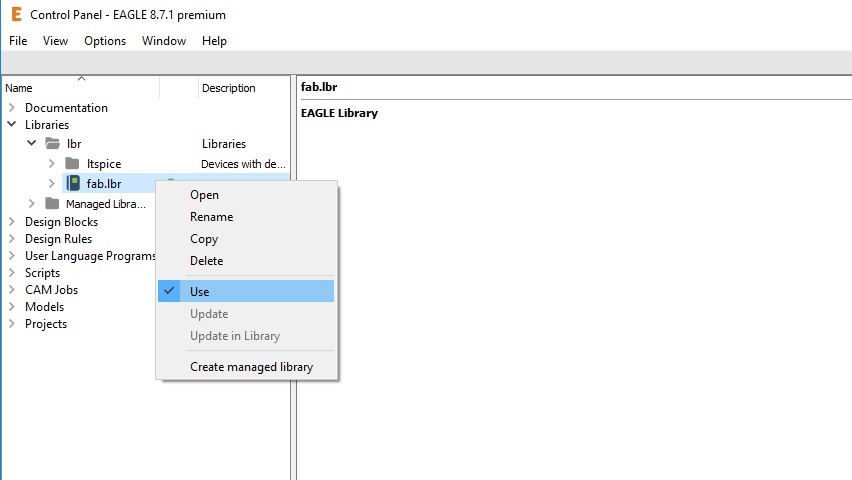Select the fab.lbr tree item

[104, 184]
